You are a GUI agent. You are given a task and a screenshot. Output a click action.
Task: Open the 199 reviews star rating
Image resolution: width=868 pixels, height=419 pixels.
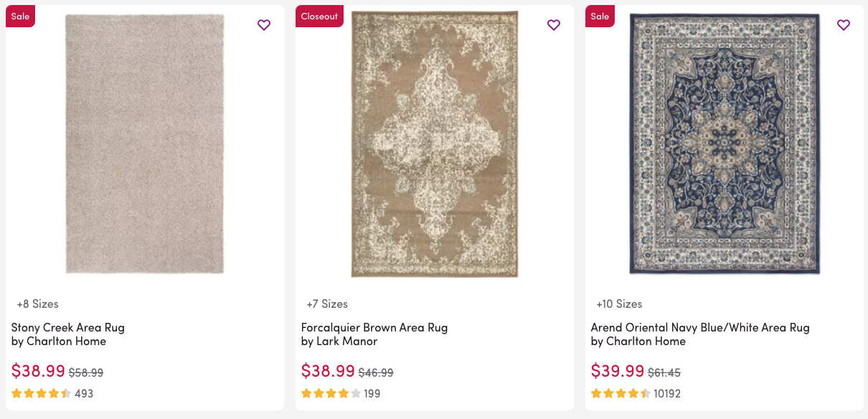click(341, 393)
